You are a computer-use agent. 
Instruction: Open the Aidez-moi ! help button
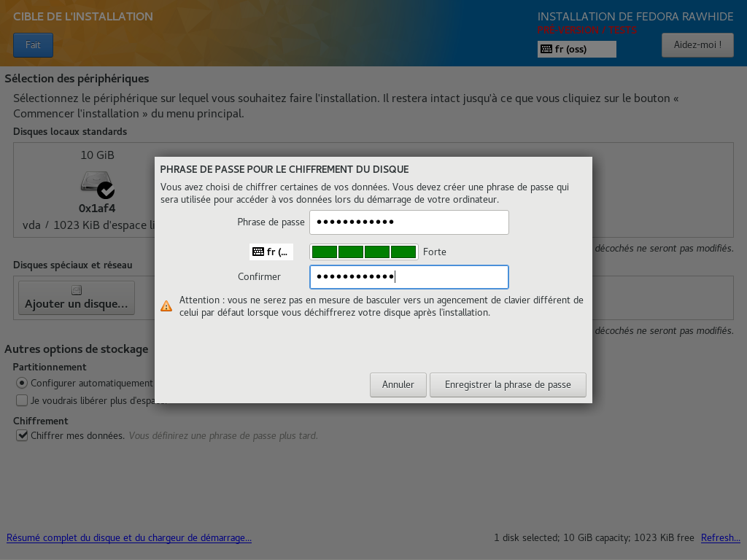[x=697, y=45]
